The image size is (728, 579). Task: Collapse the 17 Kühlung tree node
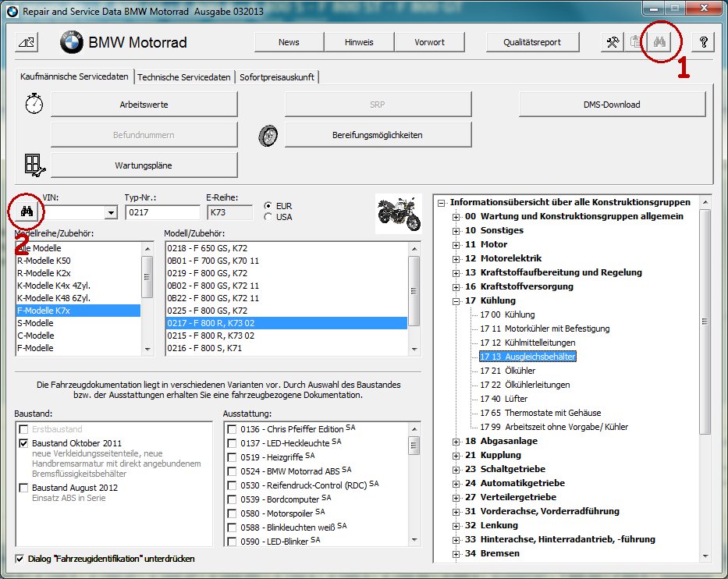(x=456, y=300)
